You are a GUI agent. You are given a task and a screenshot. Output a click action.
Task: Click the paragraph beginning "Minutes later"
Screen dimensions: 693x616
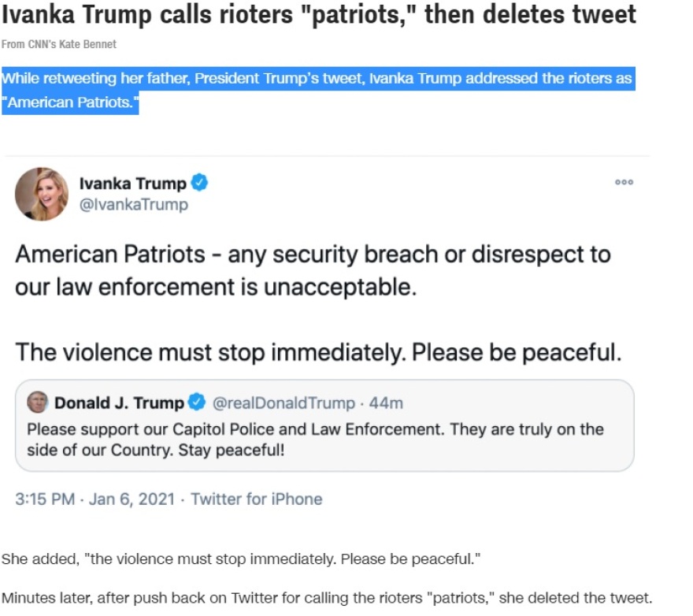coord(326,599)
